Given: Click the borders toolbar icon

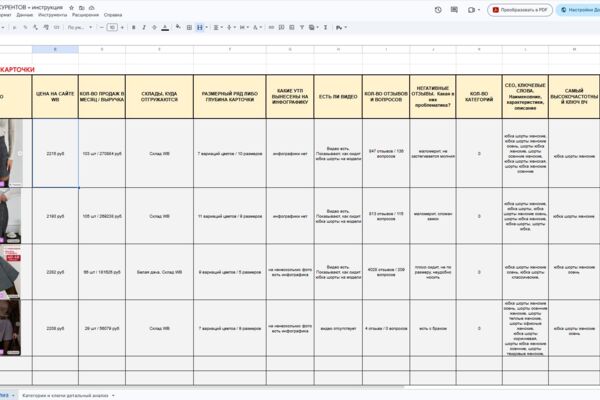Looking at the screenshot, I should click(x=189, y=28).
